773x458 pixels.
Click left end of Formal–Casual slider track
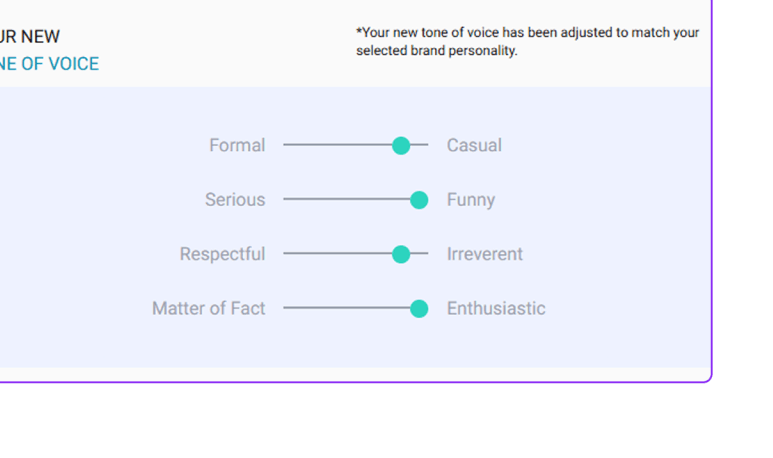286,146
